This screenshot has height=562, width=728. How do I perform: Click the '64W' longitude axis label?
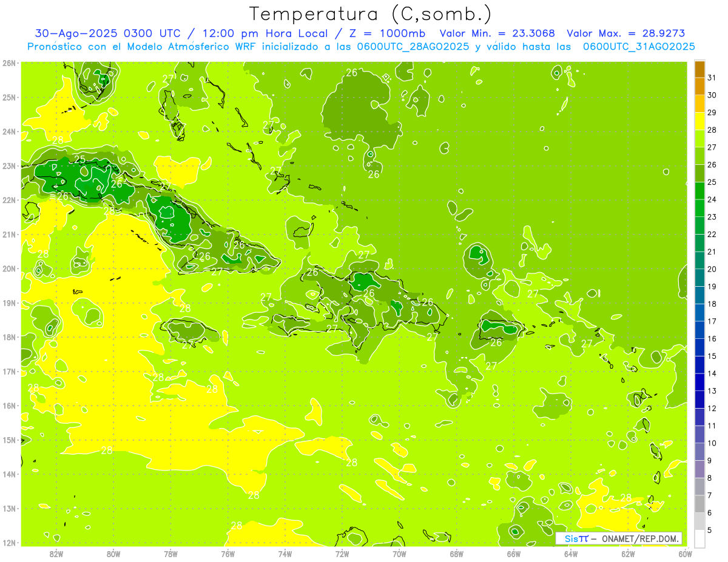[571, 554]
